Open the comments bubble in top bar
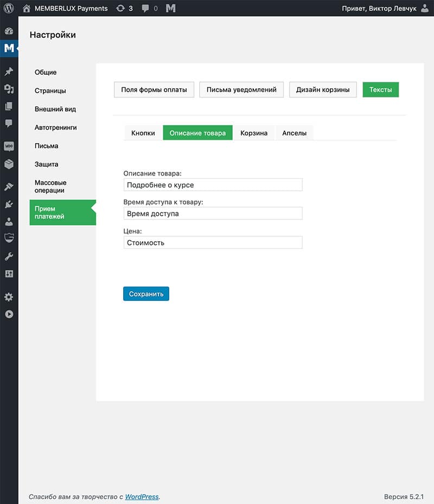The width and height of the screenshot is (434, 504). pyautogui.click(x=150, y=8)
